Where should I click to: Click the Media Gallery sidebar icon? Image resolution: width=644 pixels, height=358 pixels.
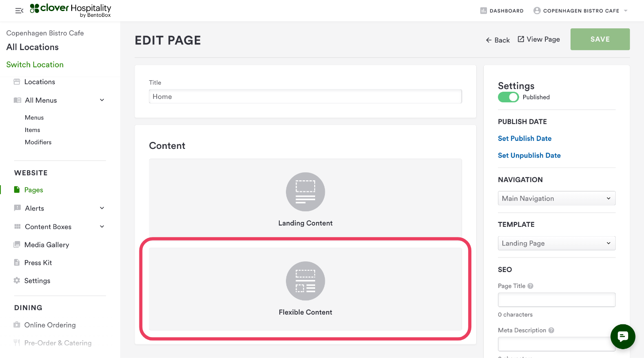17,245
